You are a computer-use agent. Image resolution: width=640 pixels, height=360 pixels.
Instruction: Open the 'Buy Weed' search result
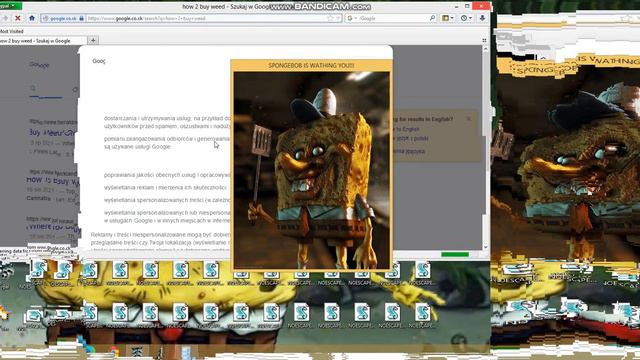point(53,133)
